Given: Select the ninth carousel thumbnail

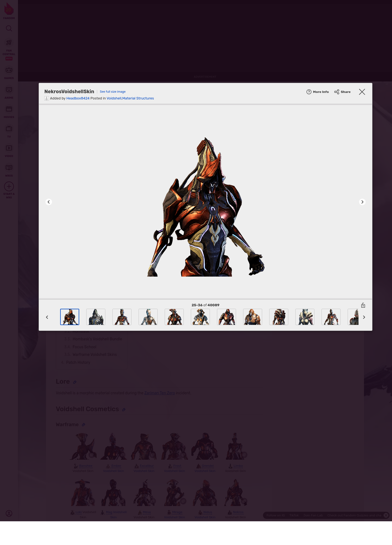Looking at the screenshot, I should (x=279, y=317).
